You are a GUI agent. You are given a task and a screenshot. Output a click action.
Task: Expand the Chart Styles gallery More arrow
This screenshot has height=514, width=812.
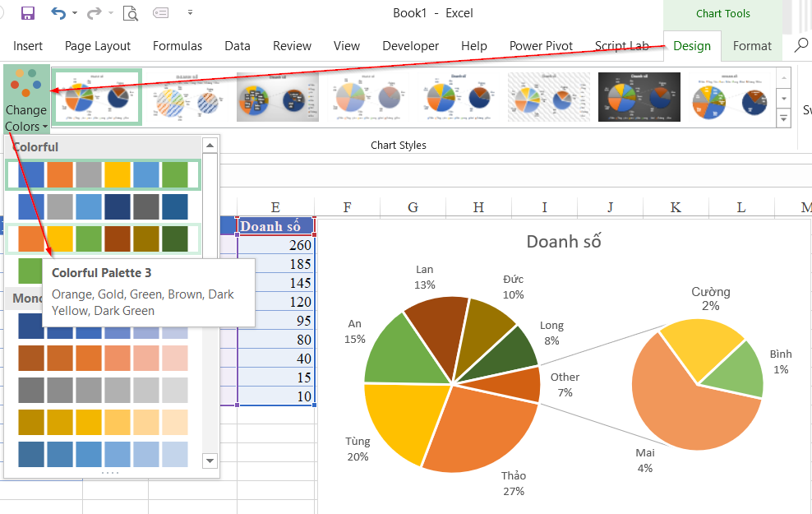tap(783, 119)
